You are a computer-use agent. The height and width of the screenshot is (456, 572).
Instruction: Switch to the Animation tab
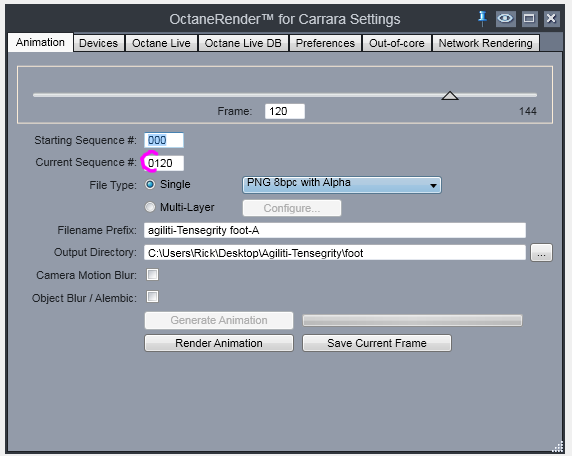point(40,42)
